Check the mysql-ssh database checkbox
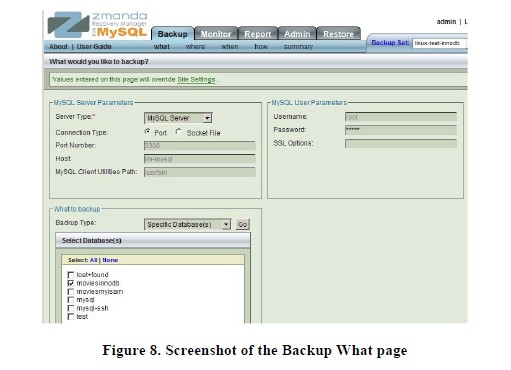Image resolution: width=511 pixels, height=370 pixels. [x=71, y=308]
